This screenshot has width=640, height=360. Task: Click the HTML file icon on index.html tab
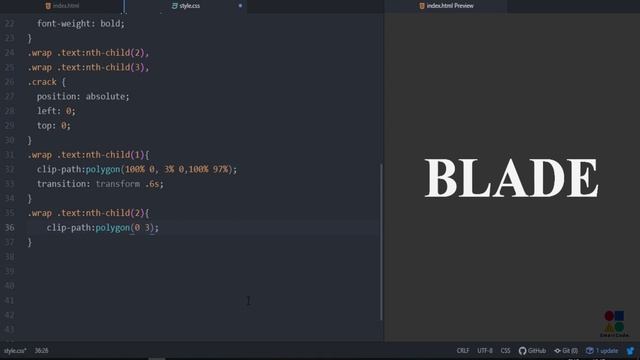coord(48,6)
